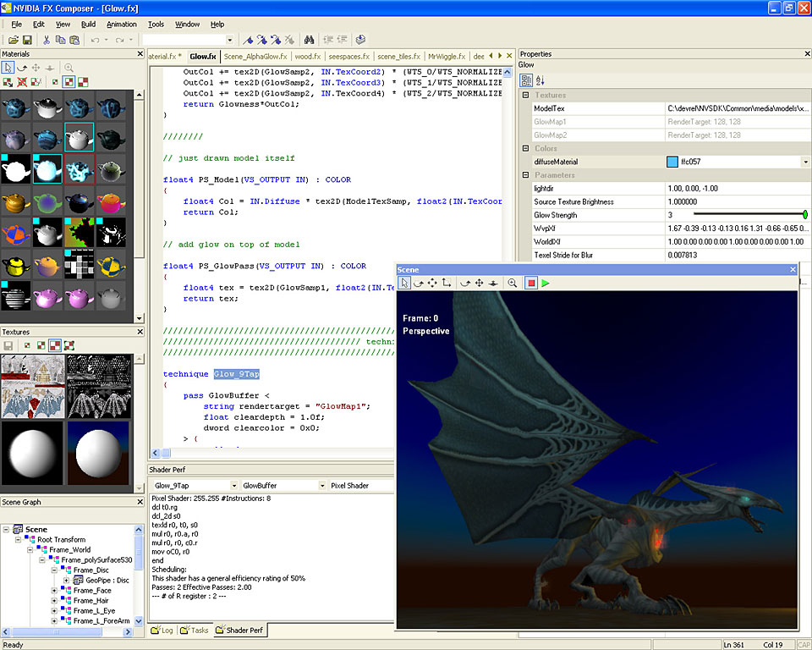Screen dimensions: 812x650
Task: Click the Scene window dolly camera icon
Action: (493, 283)
